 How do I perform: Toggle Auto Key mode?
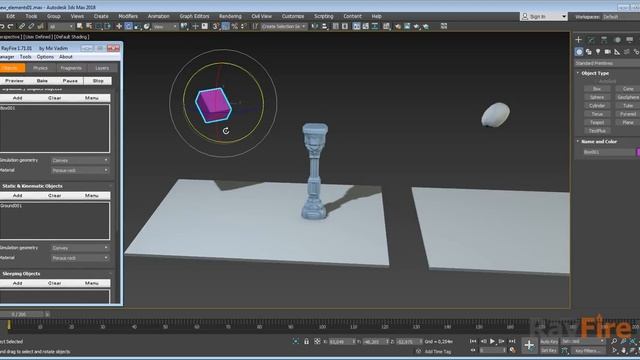point(549,341)
